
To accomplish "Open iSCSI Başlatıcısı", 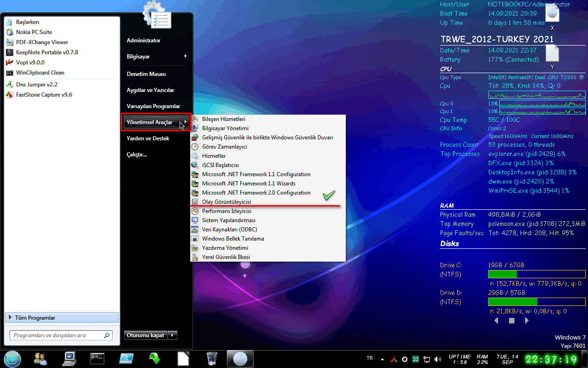I will coord(268,165).
